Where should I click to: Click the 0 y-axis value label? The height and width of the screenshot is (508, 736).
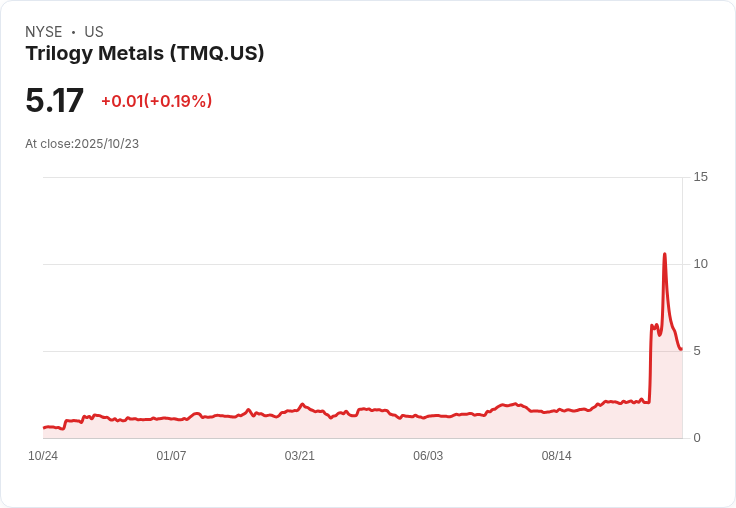(697, 438)
